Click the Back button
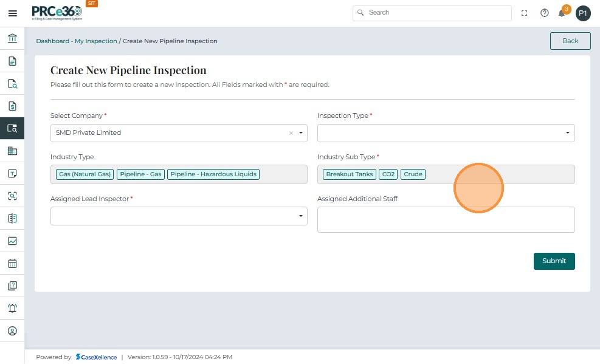 570,41
